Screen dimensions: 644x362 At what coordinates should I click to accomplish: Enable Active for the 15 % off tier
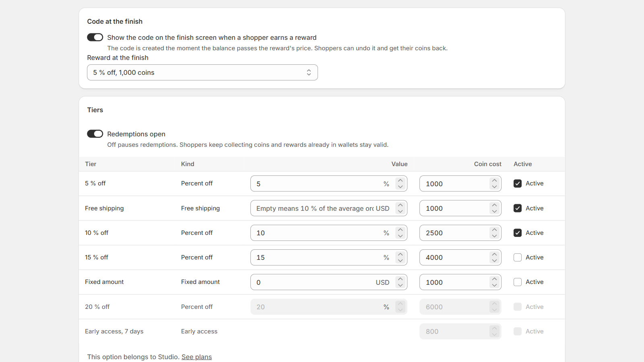pyautogui.click(x=518, y=257)
